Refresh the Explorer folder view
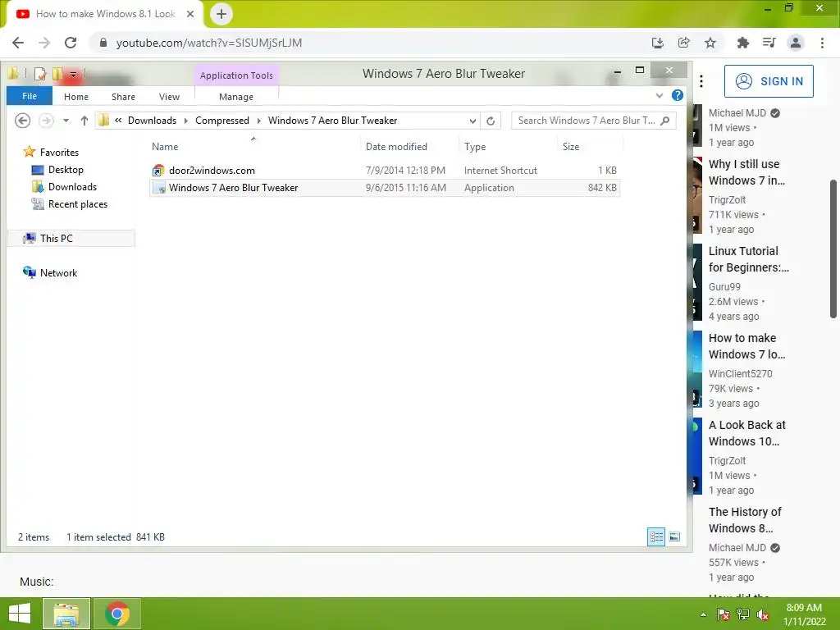 coord(491,121)
